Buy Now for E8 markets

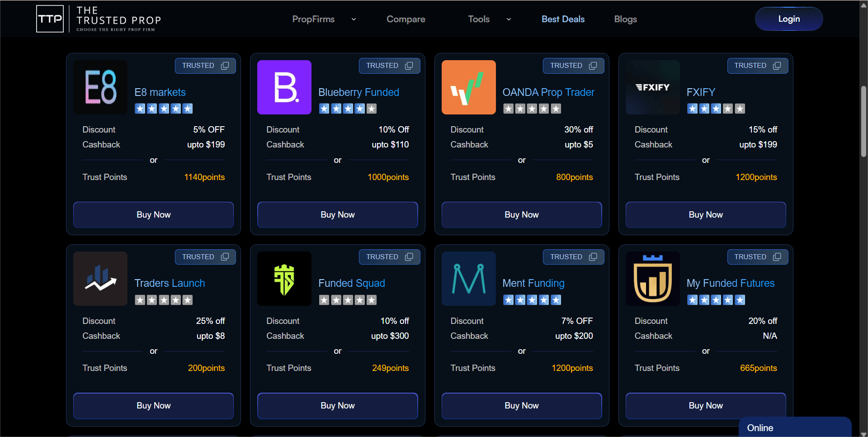click(153, 215)
